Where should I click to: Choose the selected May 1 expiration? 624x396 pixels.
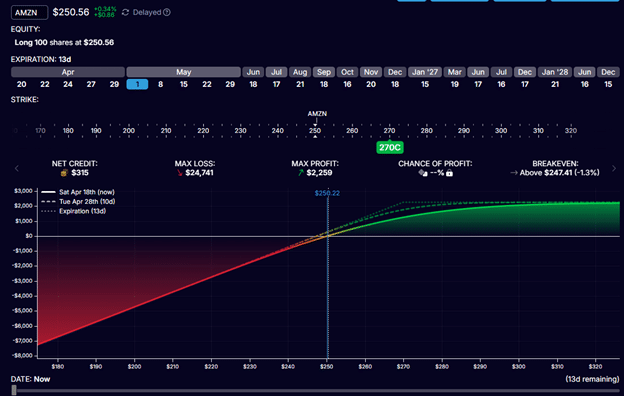click(x=137, y=84)
